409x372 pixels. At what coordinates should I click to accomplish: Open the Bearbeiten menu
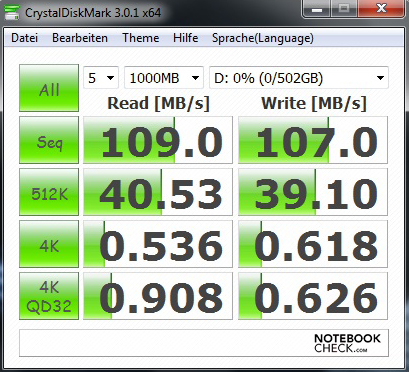[x=80, y=38]
